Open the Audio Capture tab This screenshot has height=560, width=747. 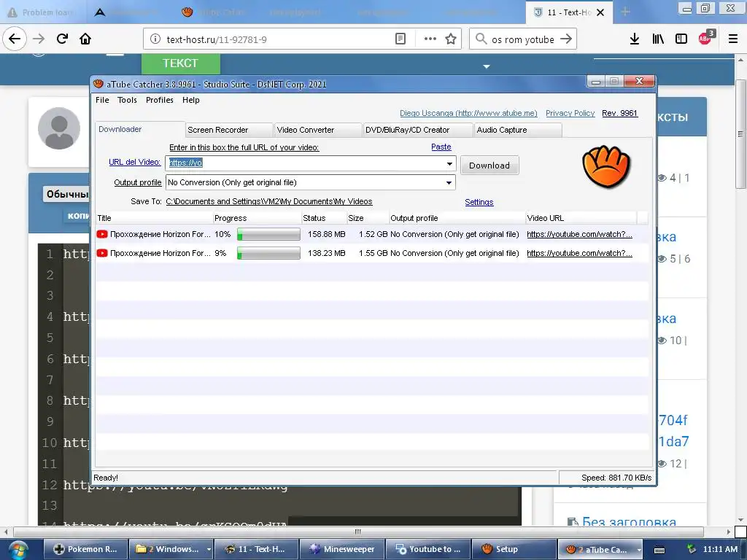pos(517,130)
